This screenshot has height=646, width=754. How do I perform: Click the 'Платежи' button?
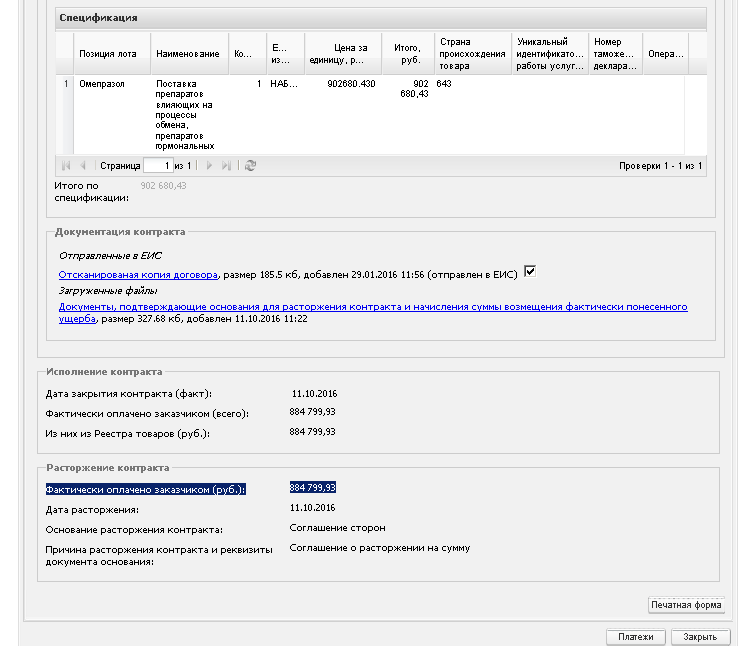click(636, 637)
